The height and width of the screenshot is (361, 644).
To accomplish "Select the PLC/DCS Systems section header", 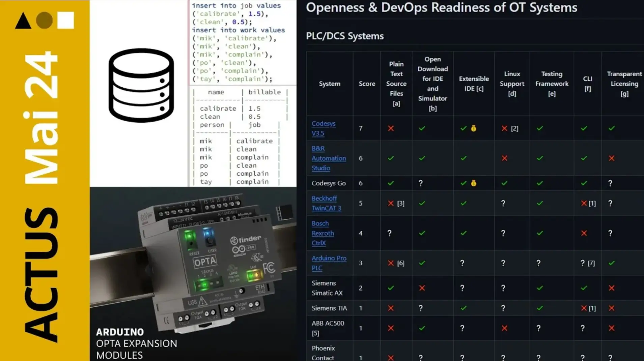I will pyautogui.click(x=344, y=36).
